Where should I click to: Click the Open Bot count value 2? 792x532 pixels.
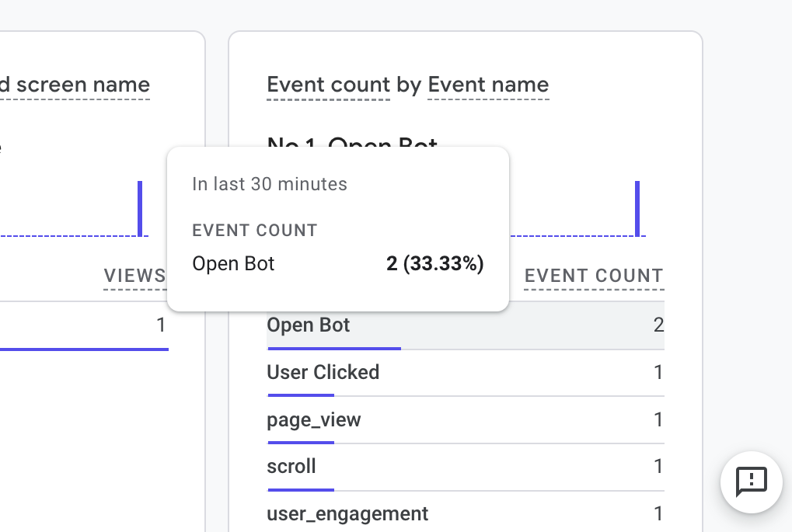pyautogui.click(x=660, y=325)
